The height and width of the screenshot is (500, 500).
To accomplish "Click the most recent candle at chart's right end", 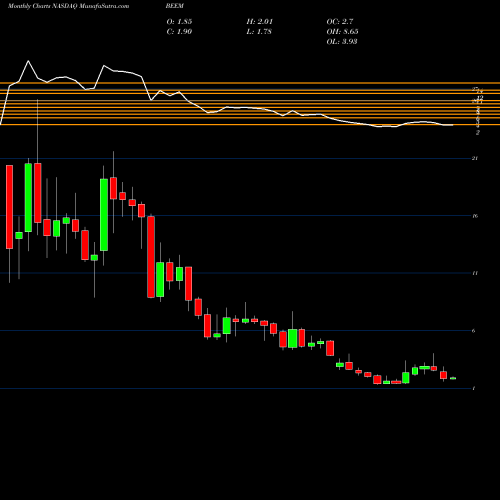I will [x=453, y=378].
